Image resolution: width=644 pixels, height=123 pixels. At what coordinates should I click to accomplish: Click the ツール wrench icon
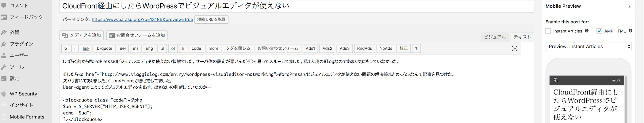click(x=4, y=67)
